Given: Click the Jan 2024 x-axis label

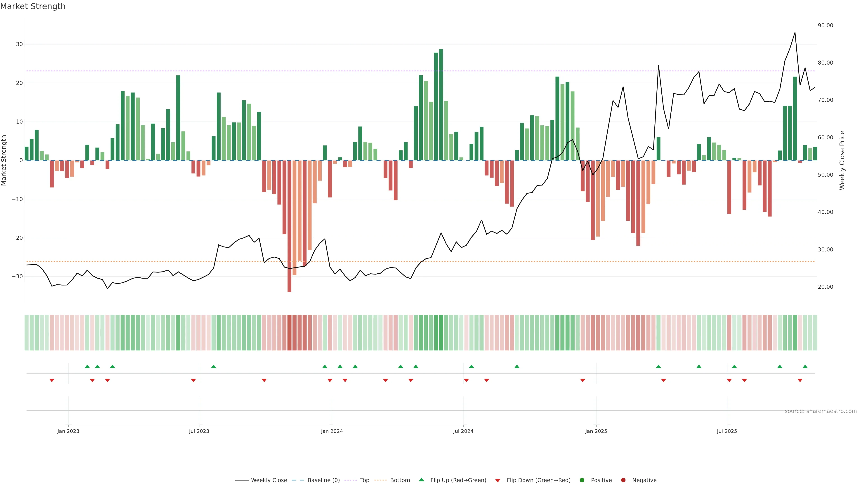Looking at the screenshot, I should tap(332, 431).
